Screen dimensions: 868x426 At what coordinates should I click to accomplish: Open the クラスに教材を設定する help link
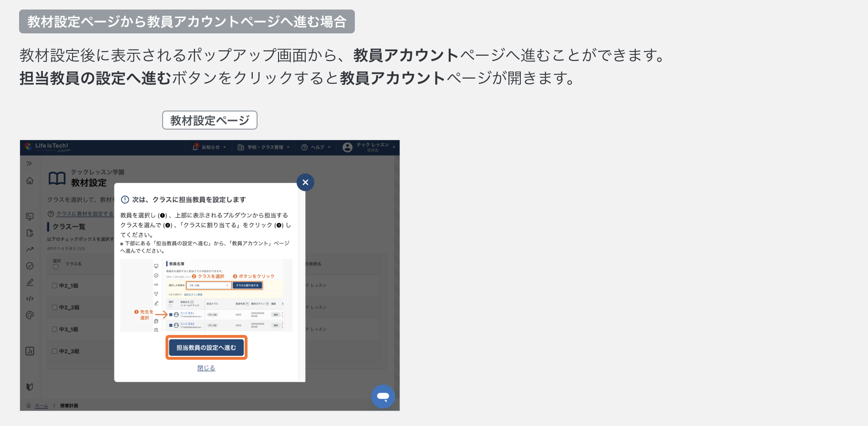[x=85, y=214]
